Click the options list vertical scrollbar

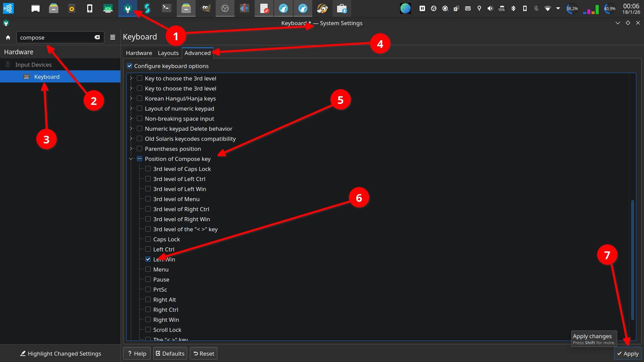pyautogui.click(x=632, y=260)
